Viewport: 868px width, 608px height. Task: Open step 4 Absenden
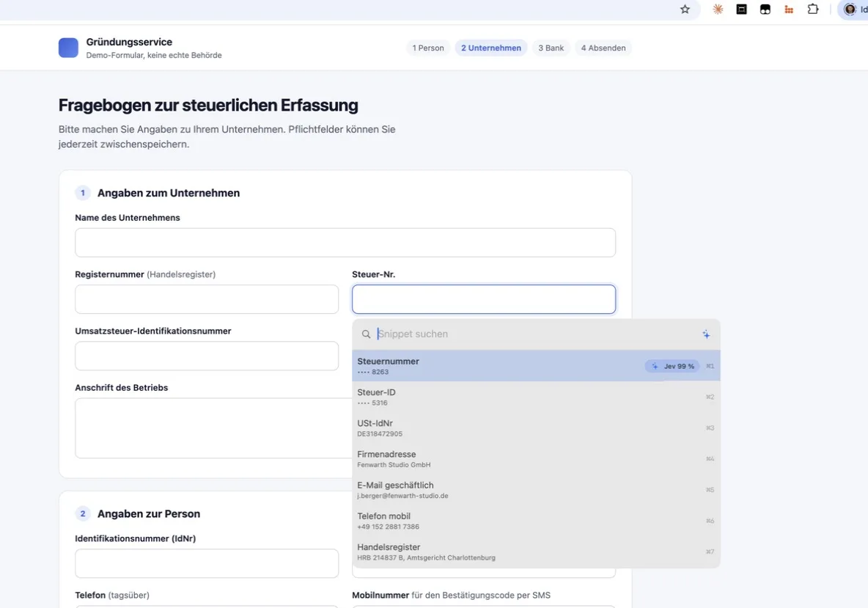click(603, 48)
